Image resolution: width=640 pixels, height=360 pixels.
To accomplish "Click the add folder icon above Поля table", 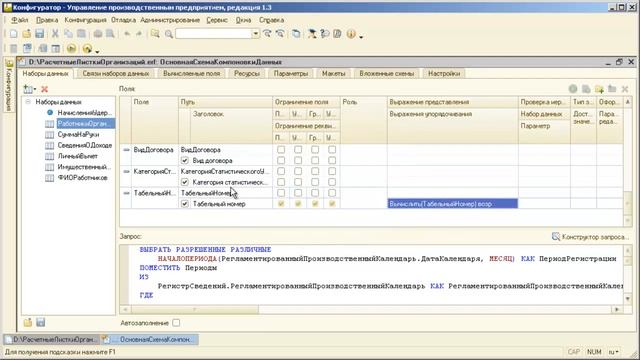I will pyautogui.click(x=599, y=89).
